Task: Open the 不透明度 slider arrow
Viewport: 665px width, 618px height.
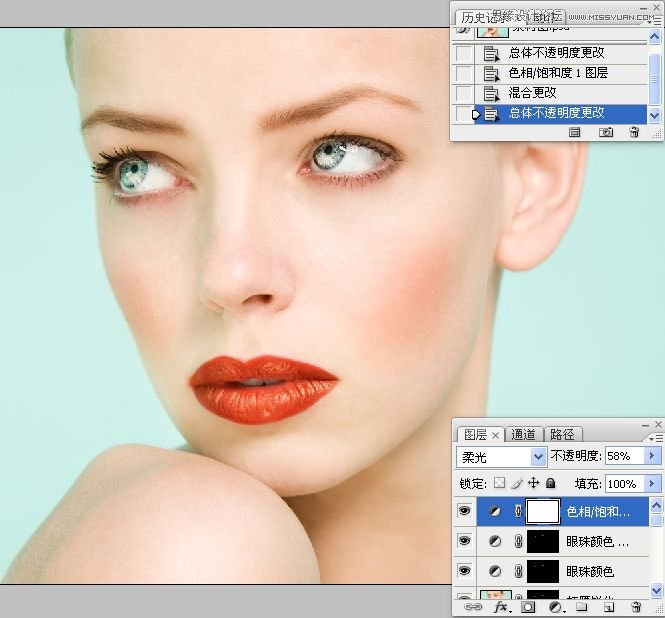Action: coord(652,456)
